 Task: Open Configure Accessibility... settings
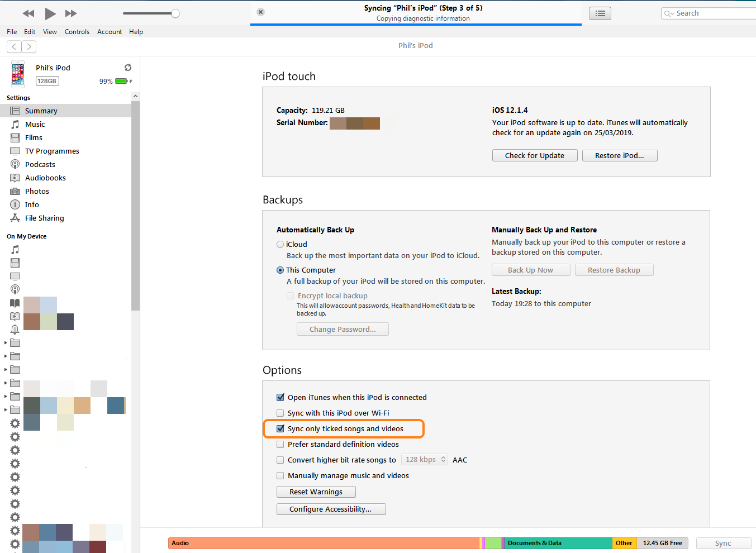pos(331,509)
